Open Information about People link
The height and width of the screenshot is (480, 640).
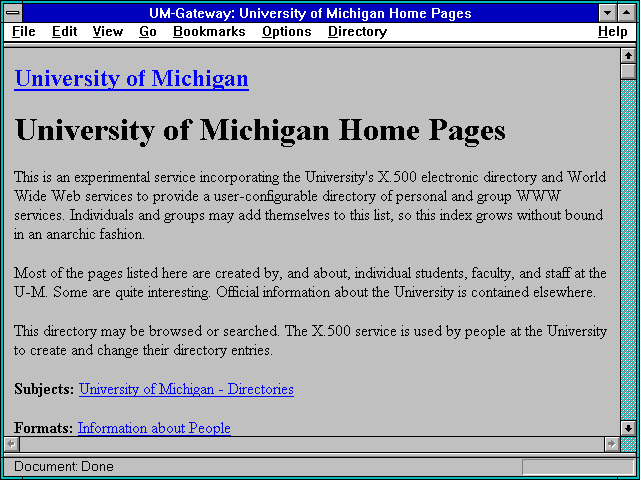coord(154,428)
